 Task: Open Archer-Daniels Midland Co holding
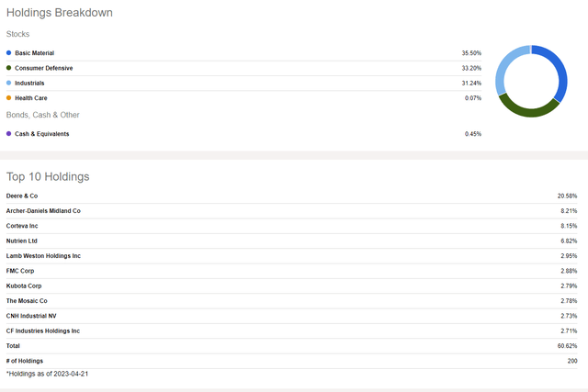(x=43, y=211)
